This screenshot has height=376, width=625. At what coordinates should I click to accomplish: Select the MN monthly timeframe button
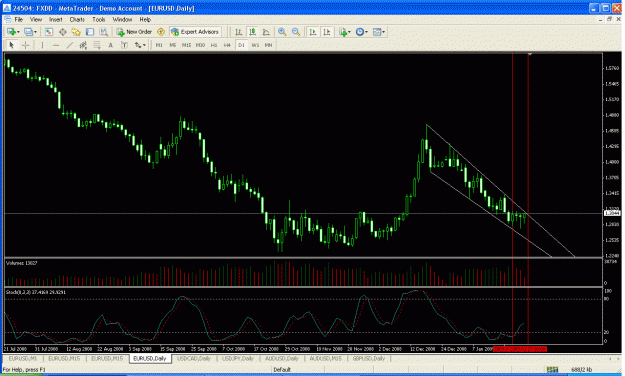269,45
